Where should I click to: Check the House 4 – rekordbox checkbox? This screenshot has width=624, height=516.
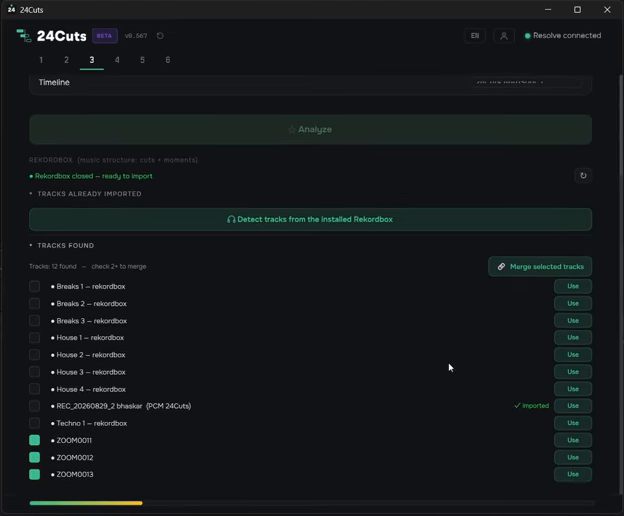point(35,389)
